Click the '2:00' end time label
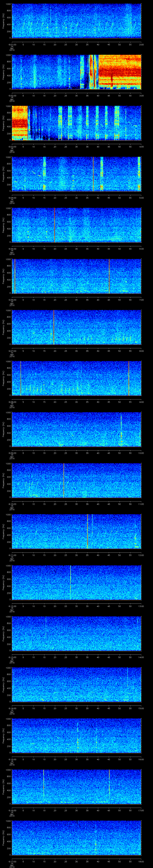The image size is (153, 868). (141, 44)
